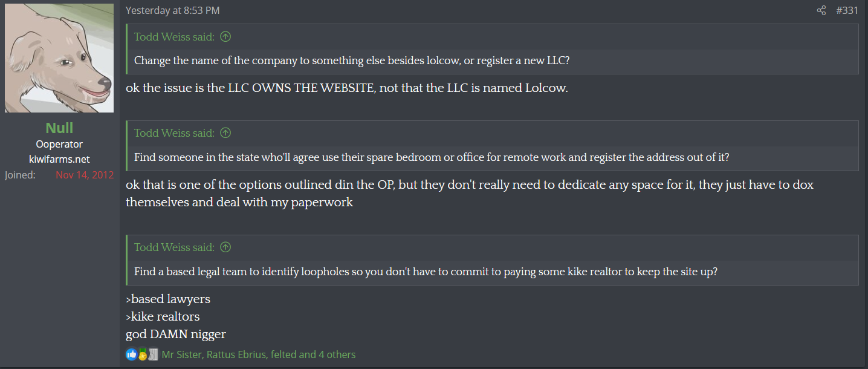Expand the first quote about registering a new LLC

pyautogui.click(x=351, y=61)
